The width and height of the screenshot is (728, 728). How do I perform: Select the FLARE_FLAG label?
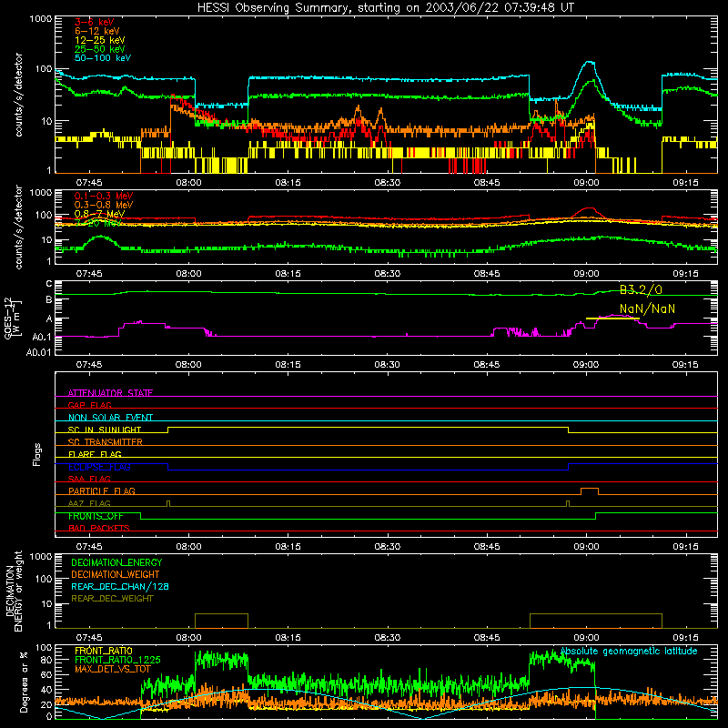click(x=95, y=454)
